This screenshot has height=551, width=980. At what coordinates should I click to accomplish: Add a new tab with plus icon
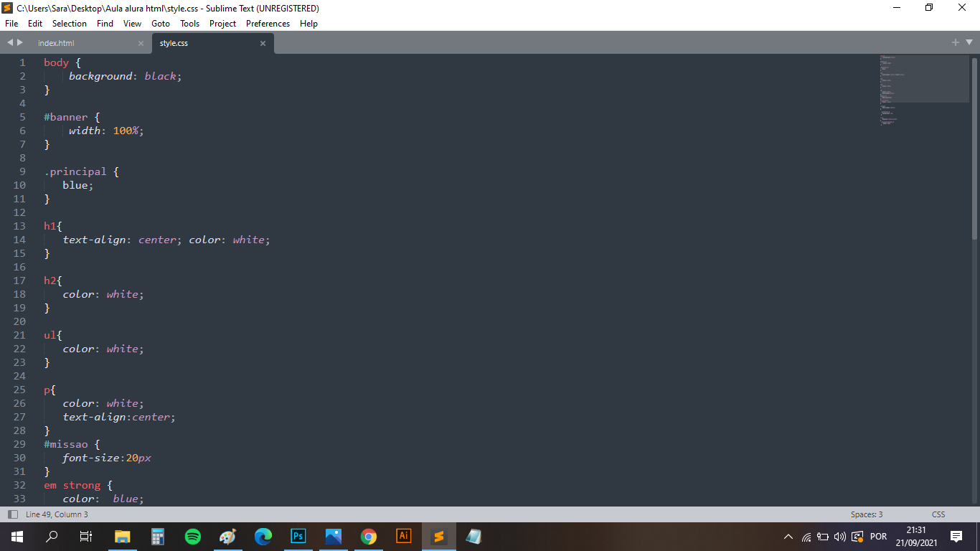coord(956,43)
